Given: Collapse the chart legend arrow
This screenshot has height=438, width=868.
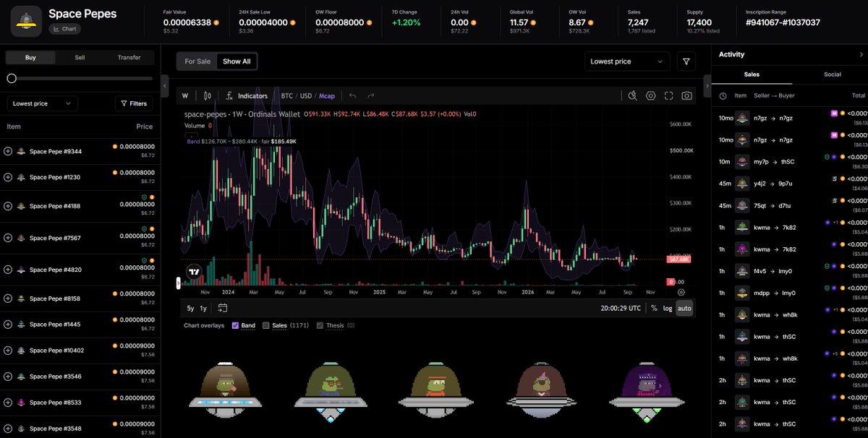Looking at the screenshot, I should (191, 136).
